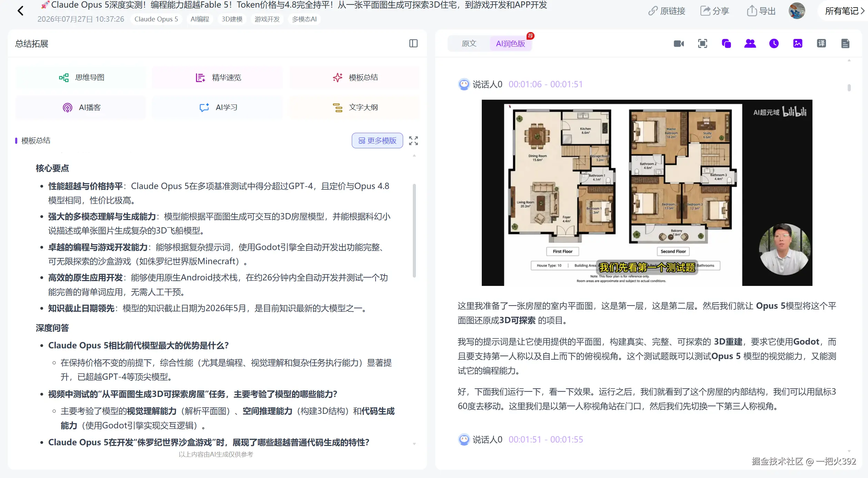
Task: Switch to the AI润色版 tab
Action: click(x=510, y=44)
